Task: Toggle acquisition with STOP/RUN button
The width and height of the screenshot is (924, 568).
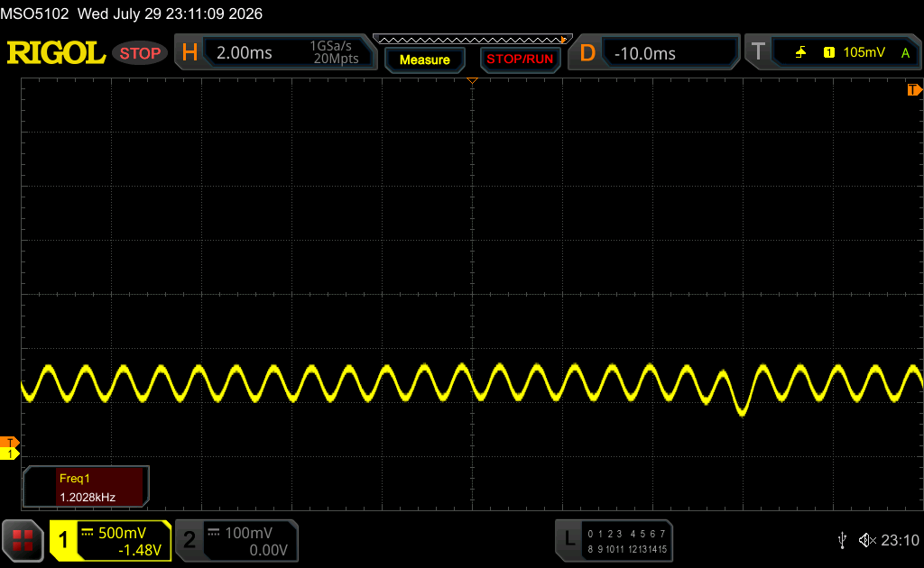Action: pos(520,60)
